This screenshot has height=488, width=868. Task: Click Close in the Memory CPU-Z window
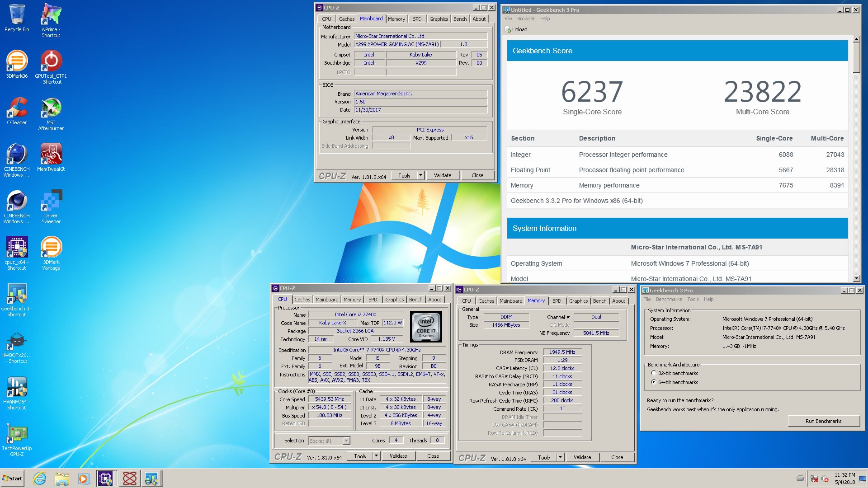[x=617, y=457]
